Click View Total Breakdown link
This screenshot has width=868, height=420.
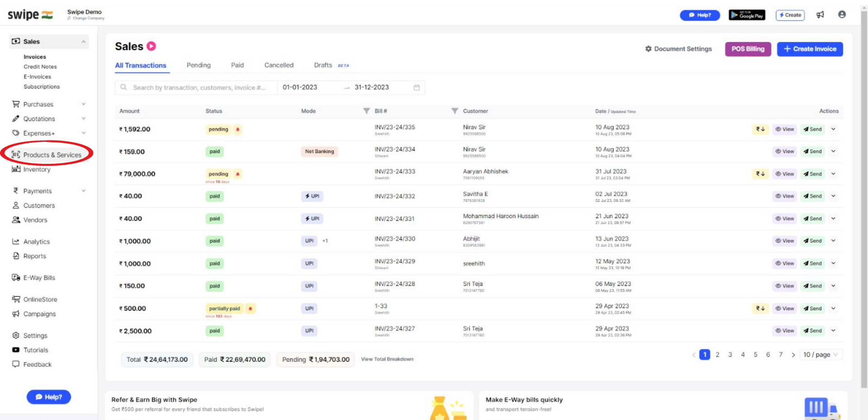coord(387,359)
